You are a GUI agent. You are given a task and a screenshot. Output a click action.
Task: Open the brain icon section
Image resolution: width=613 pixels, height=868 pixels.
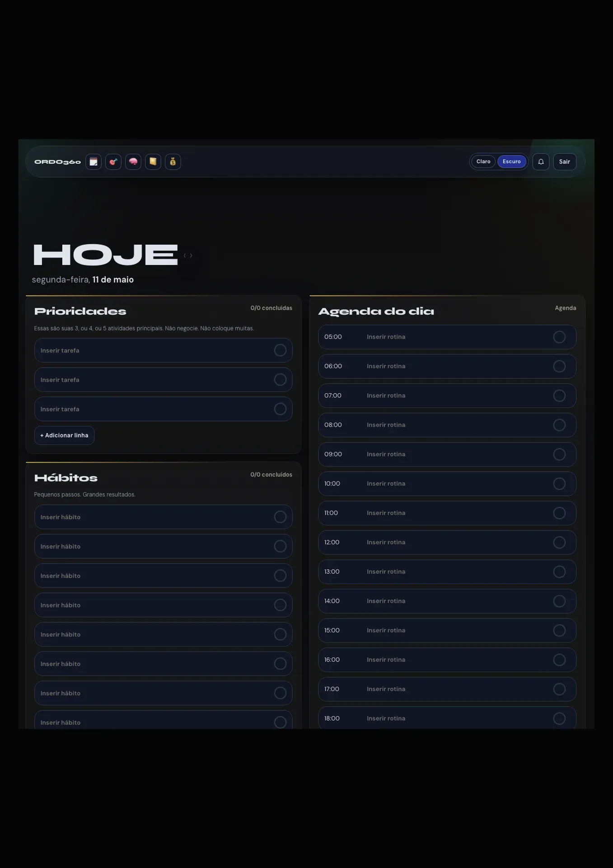[x=133, y=162]
